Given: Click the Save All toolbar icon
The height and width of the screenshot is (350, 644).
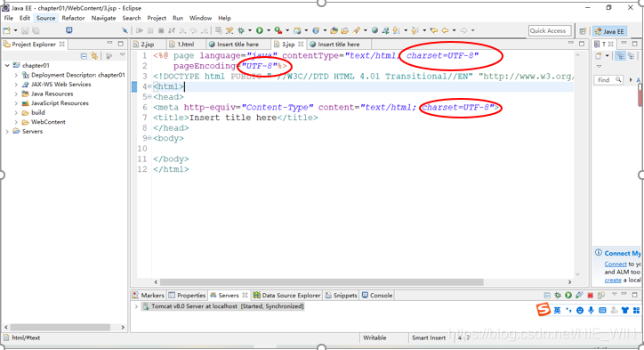Looking at the screenshot, I should coord(36,30).
